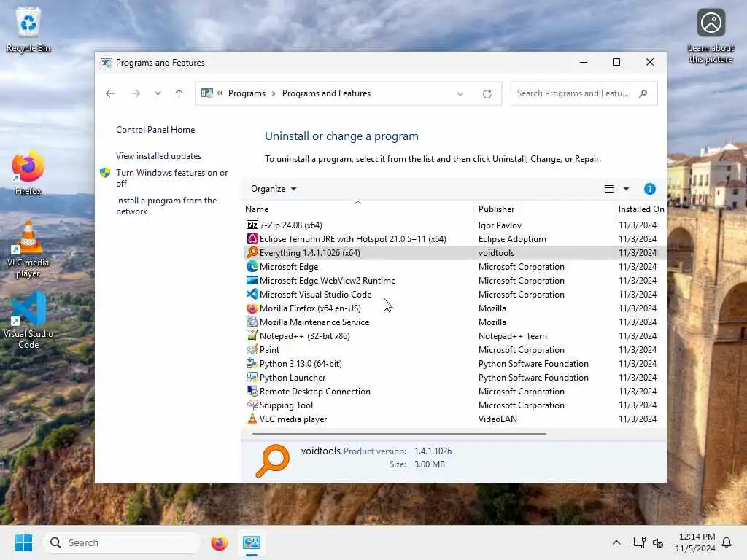Select the Snipping Tool row name
This screenshot has width=747, height=560.
286,405
